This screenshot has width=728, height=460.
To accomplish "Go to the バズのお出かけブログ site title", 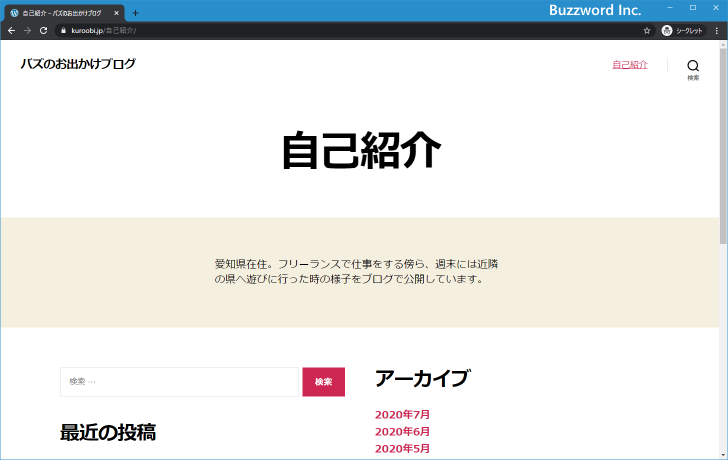I will click(78, 64).
